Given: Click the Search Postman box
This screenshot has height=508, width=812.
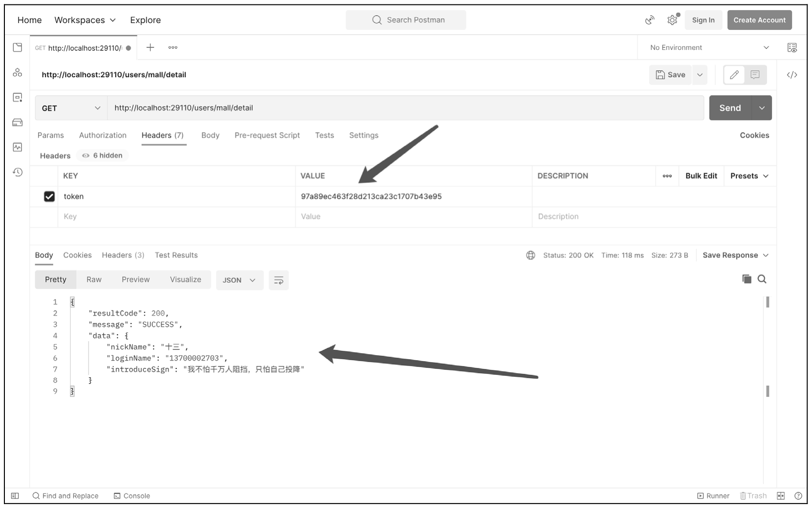Looking at the screenshot, I should [406, 20].
